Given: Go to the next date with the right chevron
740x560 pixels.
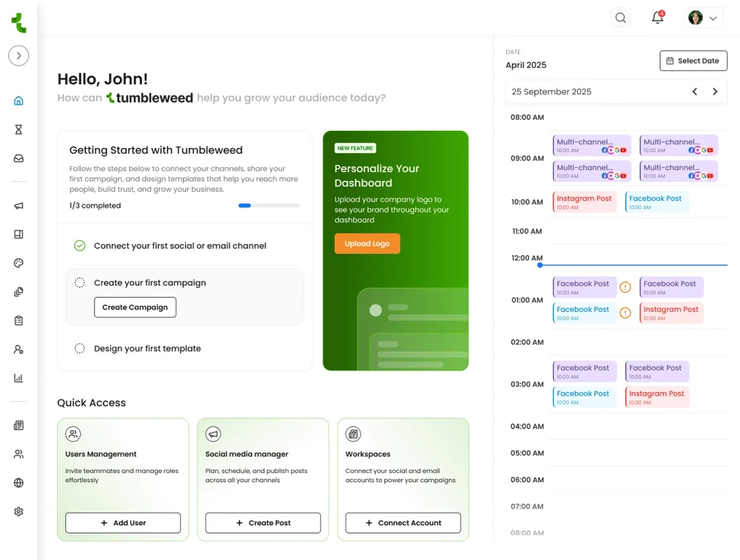Looking at the screenshot, I should pyautogui.click(x=715, y=92).
